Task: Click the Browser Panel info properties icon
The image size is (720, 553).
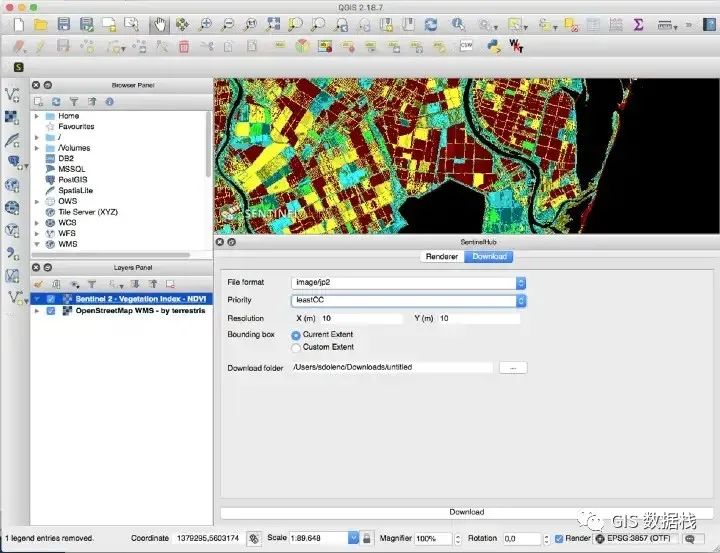Action: click(x=109, y=102)
